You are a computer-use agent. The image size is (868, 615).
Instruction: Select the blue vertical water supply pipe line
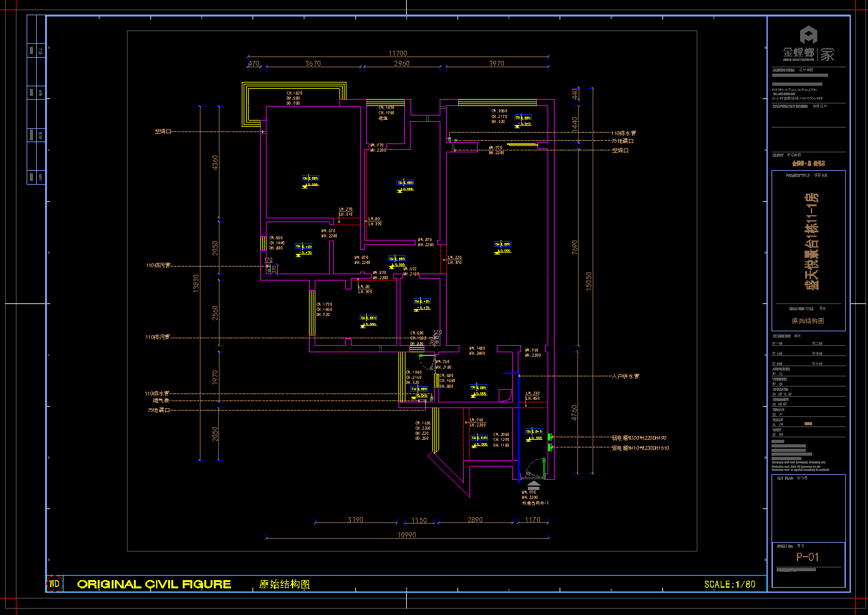point(518,425)
